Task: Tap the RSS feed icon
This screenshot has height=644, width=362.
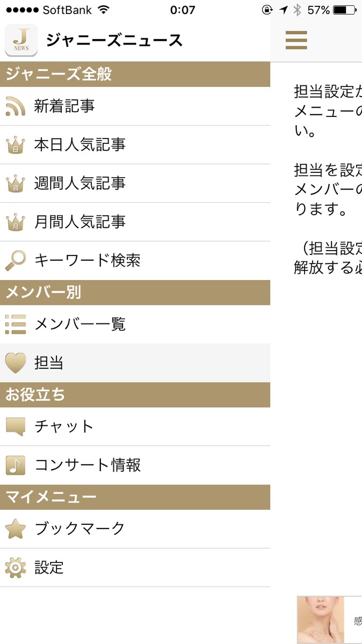Action: pos(16,106)
